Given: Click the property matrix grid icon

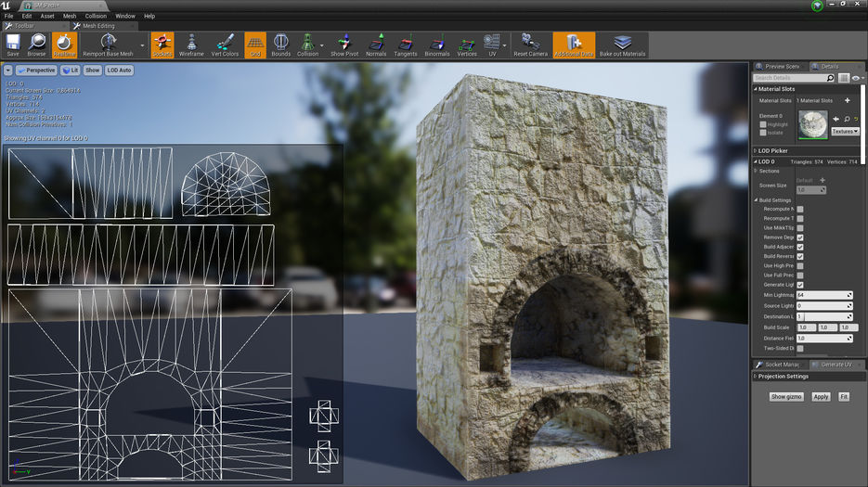Looking at the screenshot, I should pyautogui.click(x=844, y=78).
